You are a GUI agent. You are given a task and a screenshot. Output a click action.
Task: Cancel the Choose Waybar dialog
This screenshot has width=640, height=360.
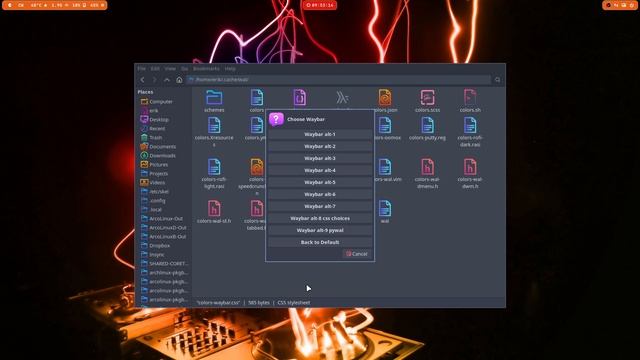click(357, 254)
